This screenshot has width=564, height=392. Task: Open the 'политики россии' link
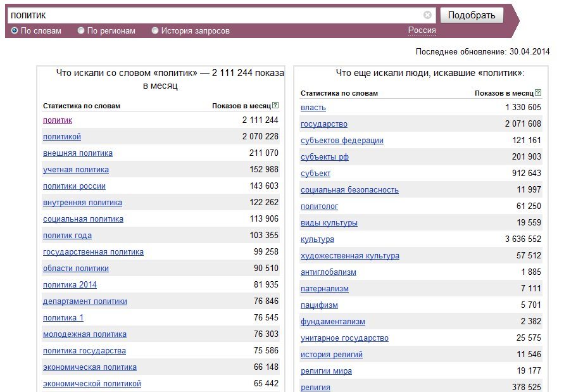point(74,186)
